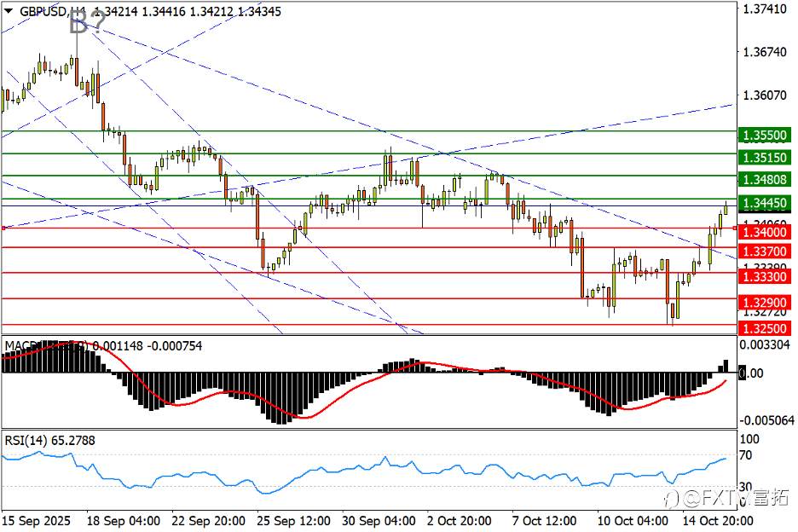The image size is (798, 532).
Task: Click the 25 Sep 12:00 time label
Action: (x=293, y=521)
